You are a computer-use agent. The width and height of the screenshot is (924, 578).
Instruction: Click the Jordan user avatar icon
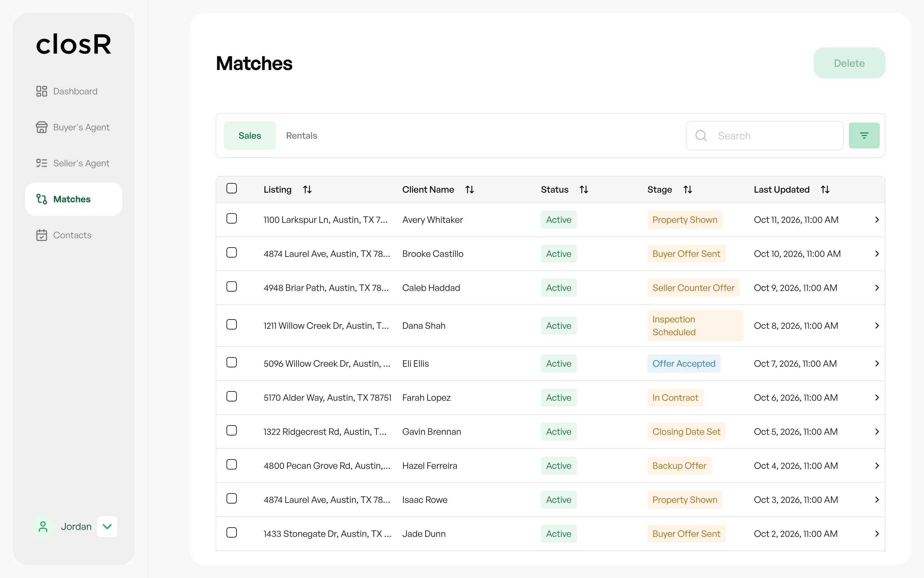pyautogui.click(x=43, y=527)
